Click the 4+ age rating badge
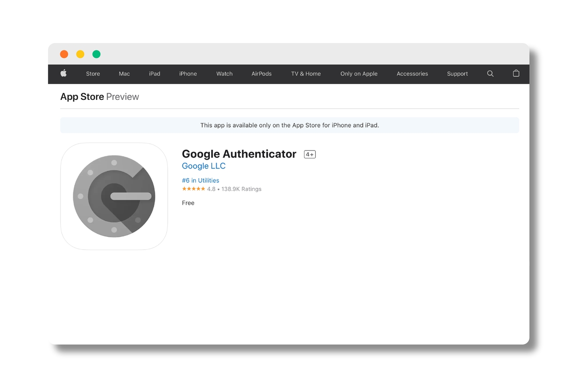This screenshot has width=579, height=392. 310,155
